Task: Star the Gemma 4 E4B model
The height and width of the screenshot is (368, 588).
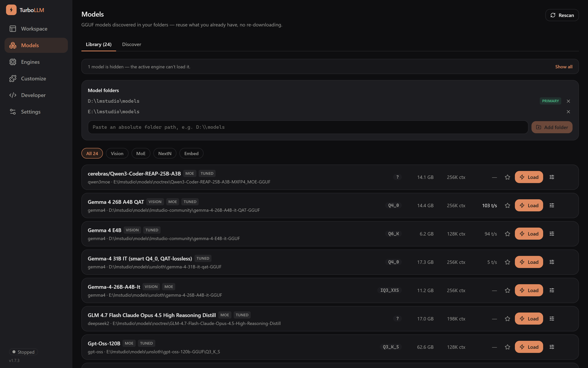Action: [507, 234]
